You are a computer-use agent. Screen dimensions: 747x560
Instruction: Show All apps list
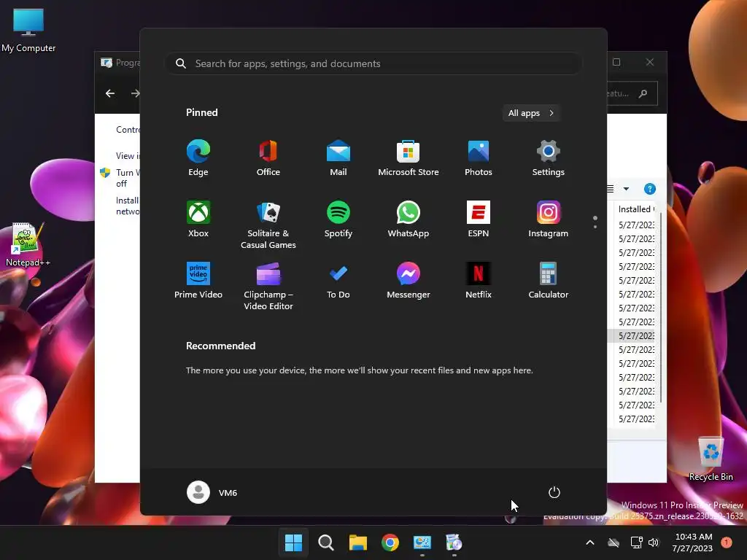531,113
